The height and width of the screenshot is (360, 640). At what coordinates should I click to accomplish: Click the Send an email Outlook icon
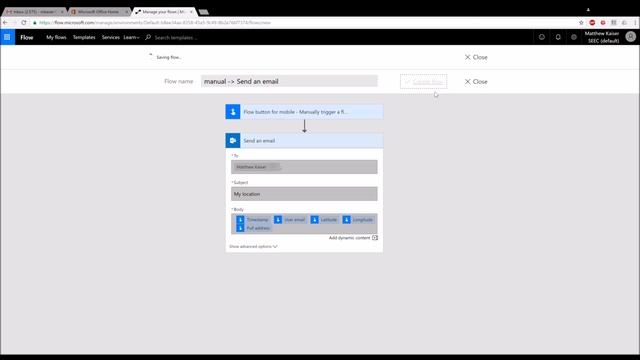(233, 140)
